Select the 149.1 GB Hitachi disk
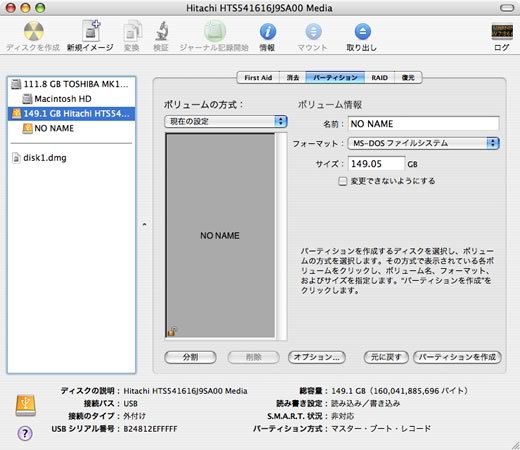Image resolution: width=520 pixels, height=450 pixels. click(x=71, y=114)
